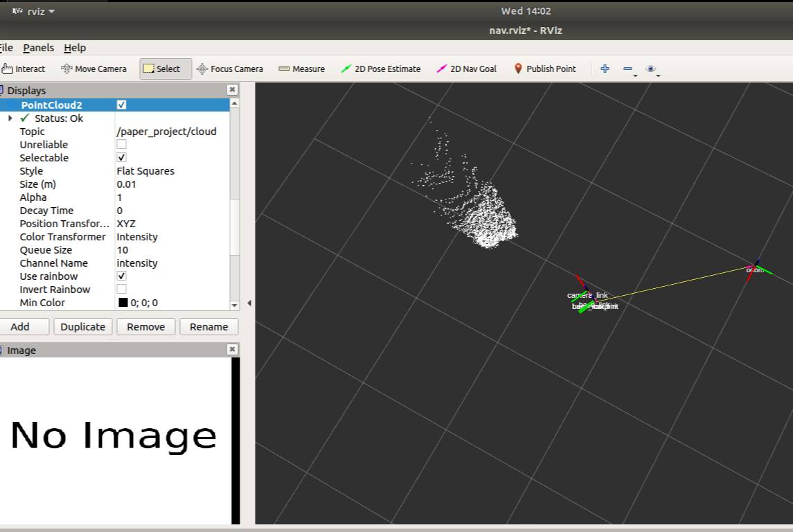Click the Min Color black swatch
Viewport: 793px width, 532px height.
pyautogui.click(x=123, y=303)
